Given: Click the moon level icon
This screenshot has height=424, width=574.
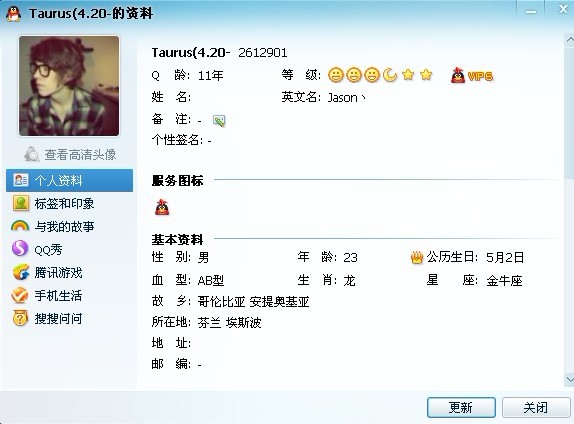Looking at the screenshot, I should (390, 75).
